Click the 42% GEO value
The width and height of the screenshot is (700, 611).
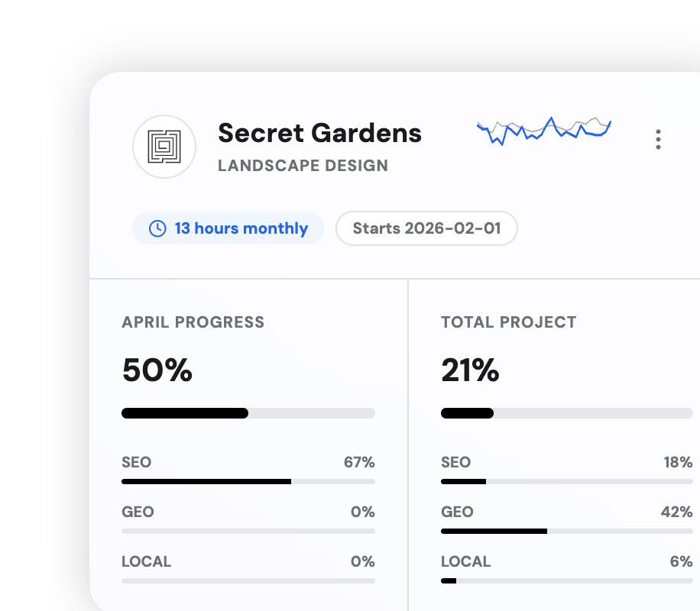pos(677,512)
